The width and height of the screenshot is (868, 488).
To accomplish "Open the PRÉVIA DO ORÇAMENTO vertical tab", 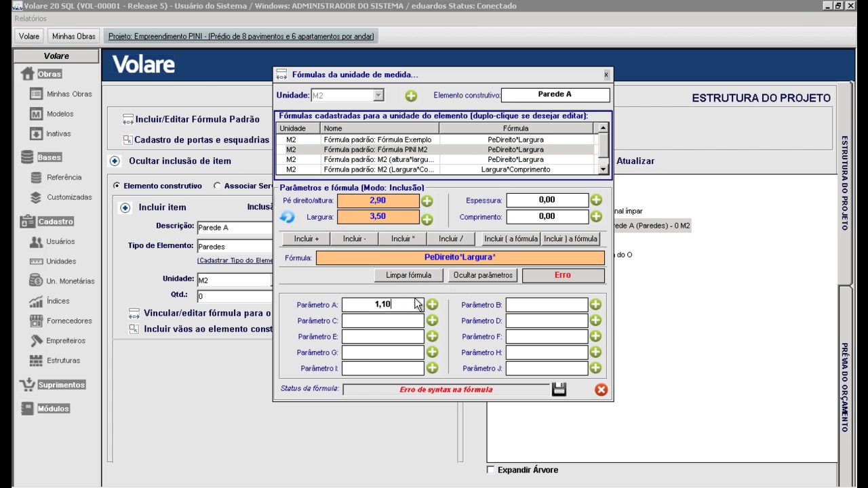I will [x=845, y=387].
